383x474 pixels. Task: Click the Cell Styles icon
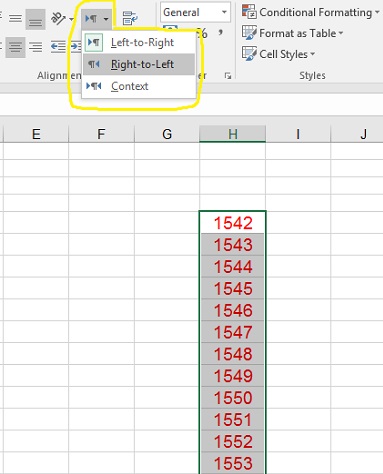(249, 54)
